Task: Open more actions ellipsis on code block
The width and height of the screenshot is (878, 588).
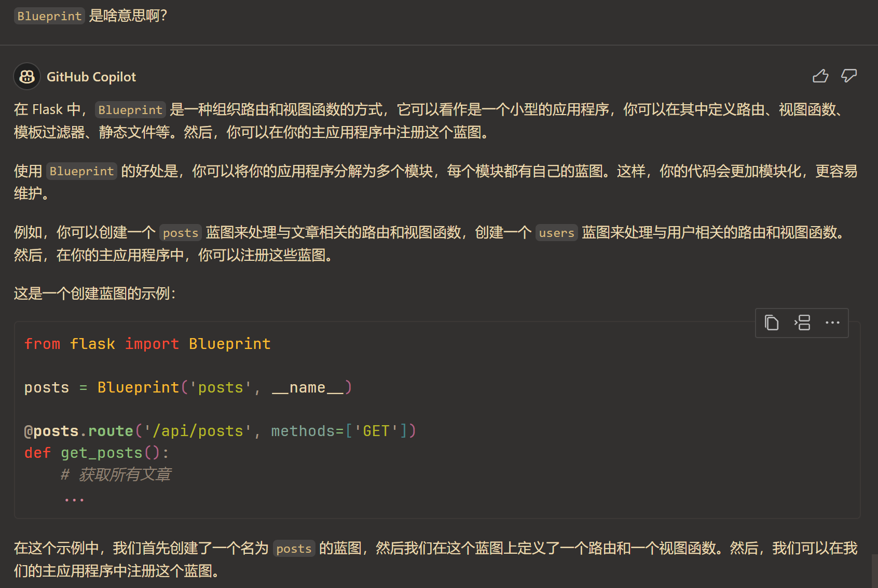Action: tap(832, 323)
